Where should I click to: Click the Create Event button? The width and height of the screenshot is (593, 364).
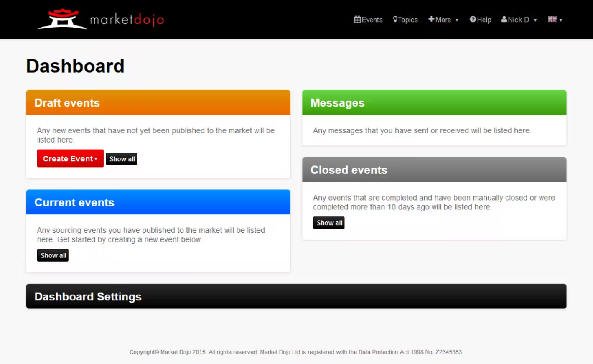click(x=70, y=158)
